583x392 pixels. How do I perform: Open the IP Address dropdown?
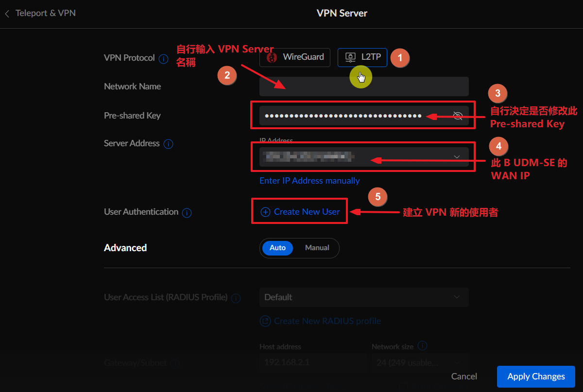(x=364, y=157)
